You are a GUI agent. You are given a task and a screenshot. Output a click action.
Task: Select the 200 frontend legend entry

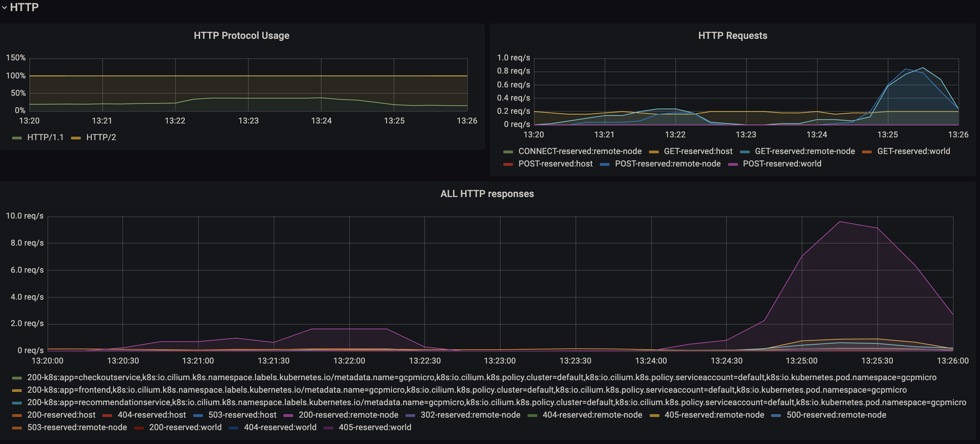click(467, 390)
